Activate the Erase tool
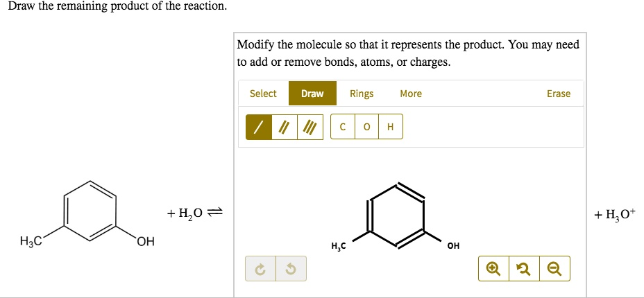This screenshot has width=644, height=298. (x=558, y=94)
